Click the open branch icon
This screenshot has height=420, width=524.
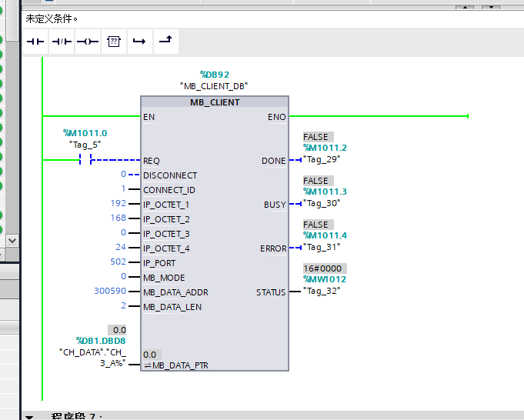click(139, 41)
